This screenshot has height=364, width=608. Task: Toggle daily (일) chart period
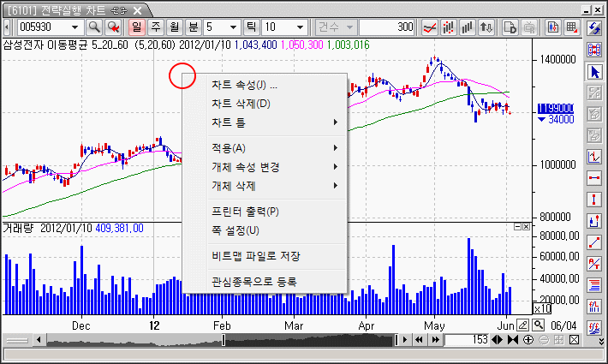[140, 27]
